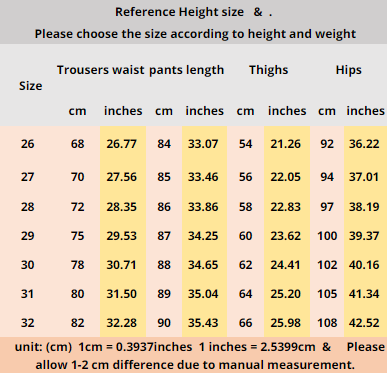Viewport: 387px width, 373px height.
Task: Click pants length 88 cm cell
Action: [164, 265]
